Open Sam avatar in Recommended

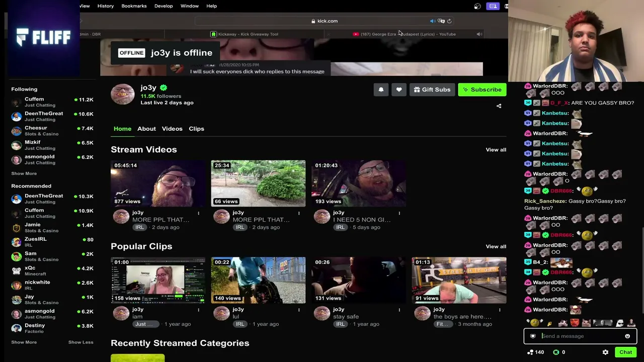(x=17, y=256)
